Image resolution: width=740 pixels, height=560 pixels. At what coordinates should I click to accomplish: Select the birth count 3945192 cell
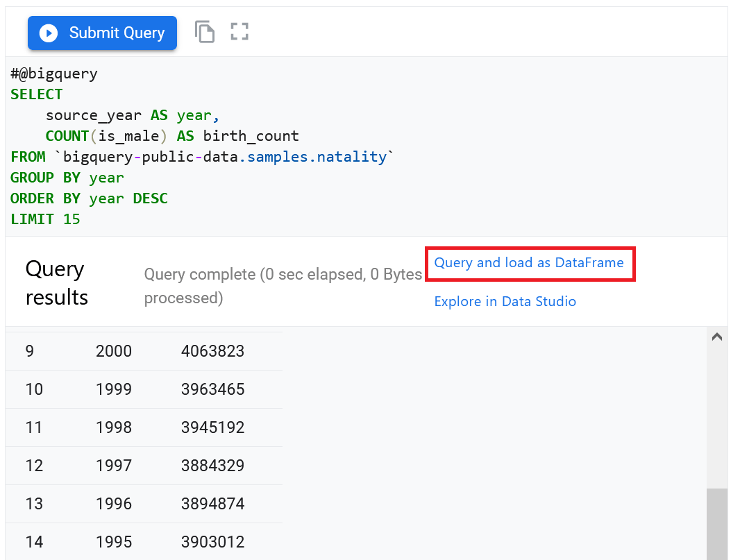pos(212,427)
